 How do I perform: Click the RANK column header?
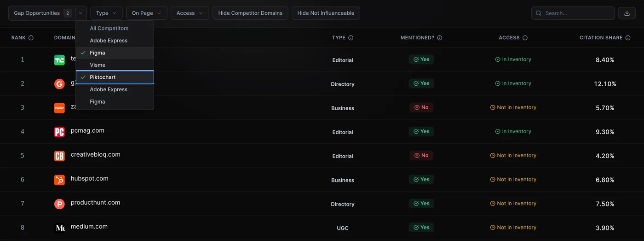click(18, 38)
